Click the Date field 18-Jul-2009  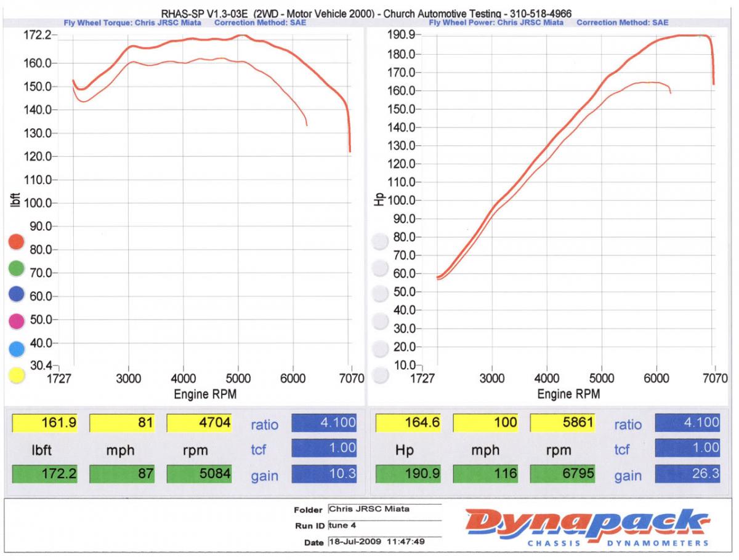(x=384, y=542)
